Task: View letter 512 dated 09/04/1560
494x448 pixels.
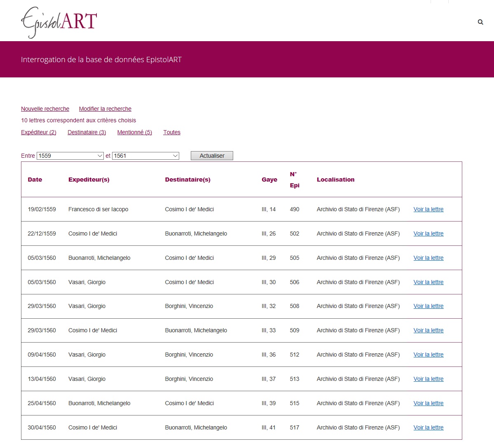Action: coord(428,355)
